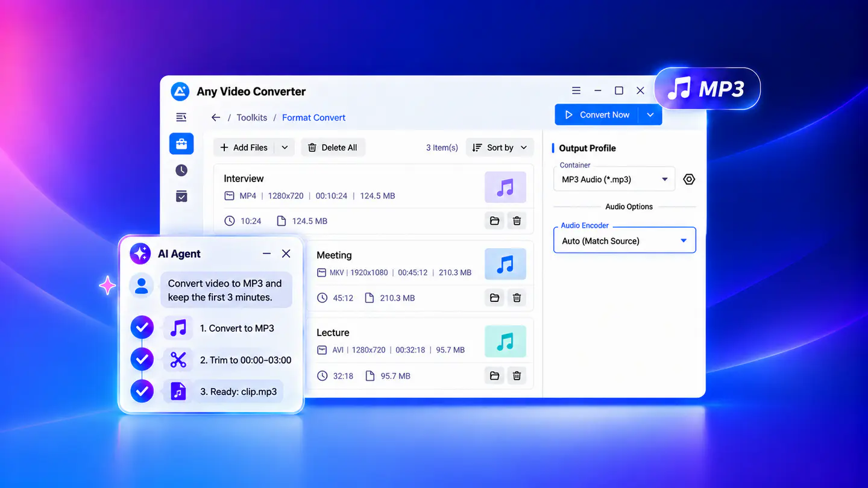868x488 pixels.
Task: Open container settings hexagon gear icon
Action: click(689, 180)
